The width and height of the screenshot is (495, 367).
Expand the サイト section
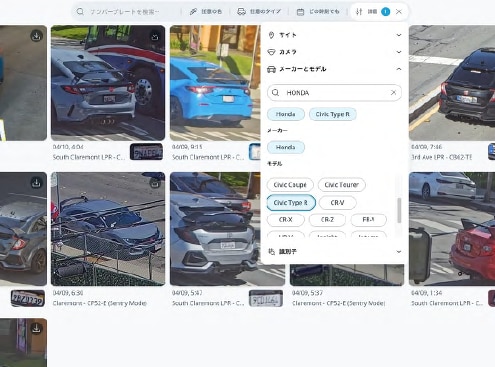[x=399, y=35]
